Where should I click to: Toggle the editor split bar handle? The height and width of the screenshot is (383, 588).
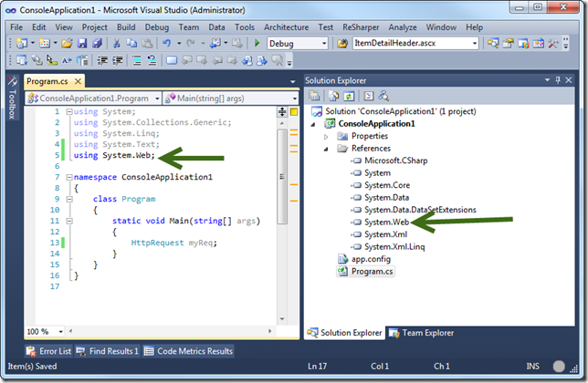point(282,111)
